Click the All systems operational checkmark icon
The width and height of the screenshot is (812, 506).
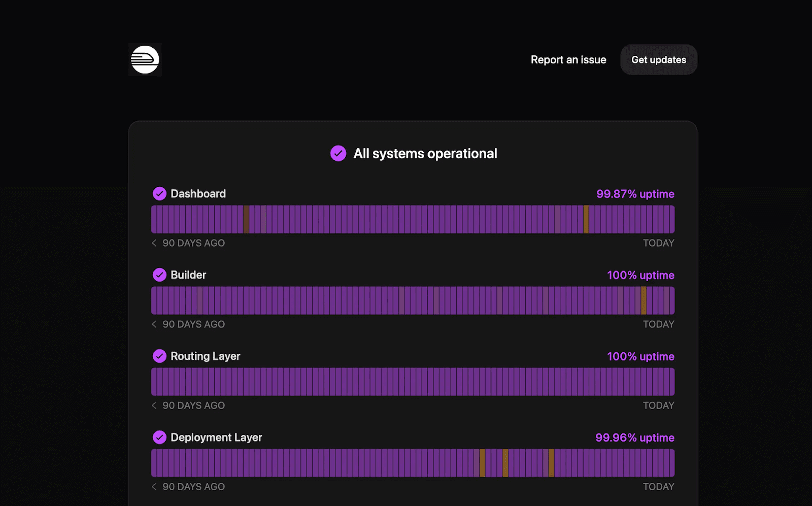[x=338, y=153]
